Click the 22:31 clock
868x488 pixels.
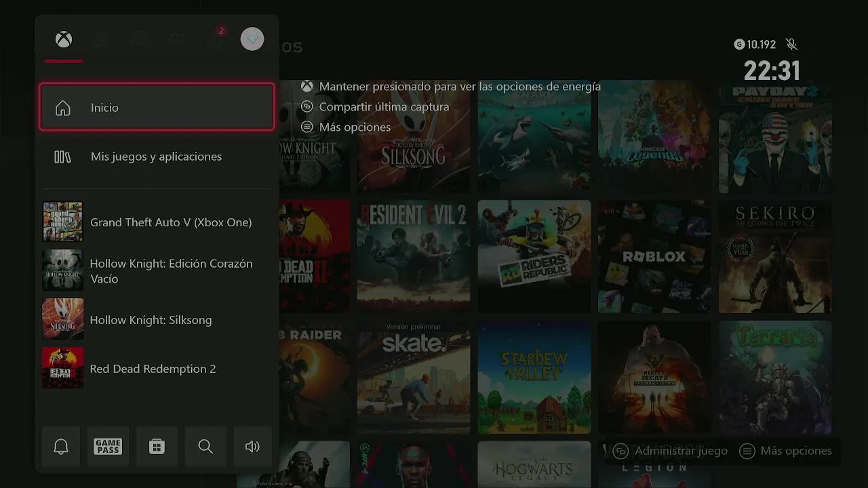click(x=772, y=70)
